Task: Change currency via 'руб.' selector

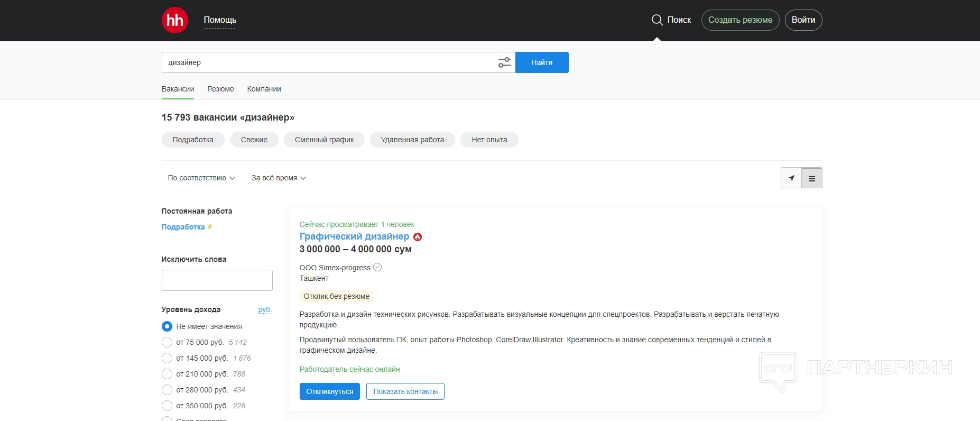Action: (x=265, y=309)
